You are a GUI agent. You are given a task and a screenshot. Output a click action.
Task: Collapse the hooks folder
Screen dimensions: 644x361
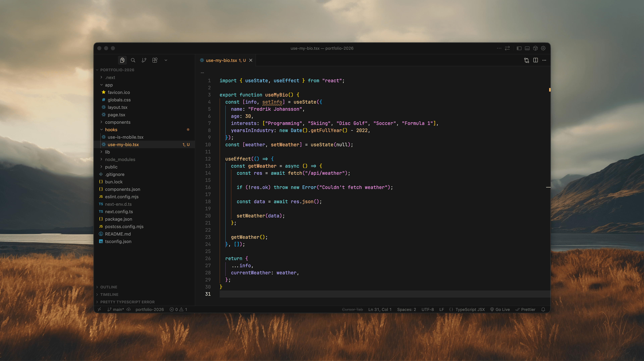[x=111, y=129]
